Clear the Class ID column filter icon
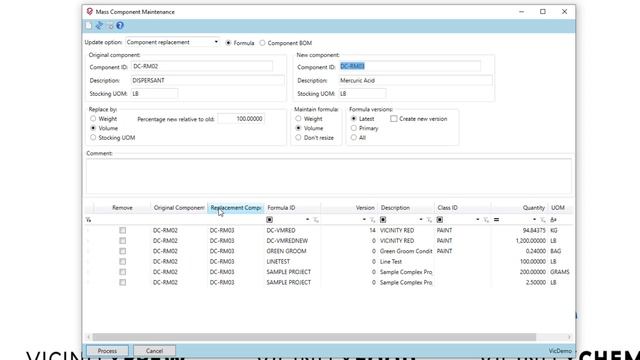 [x=486, y=220]
